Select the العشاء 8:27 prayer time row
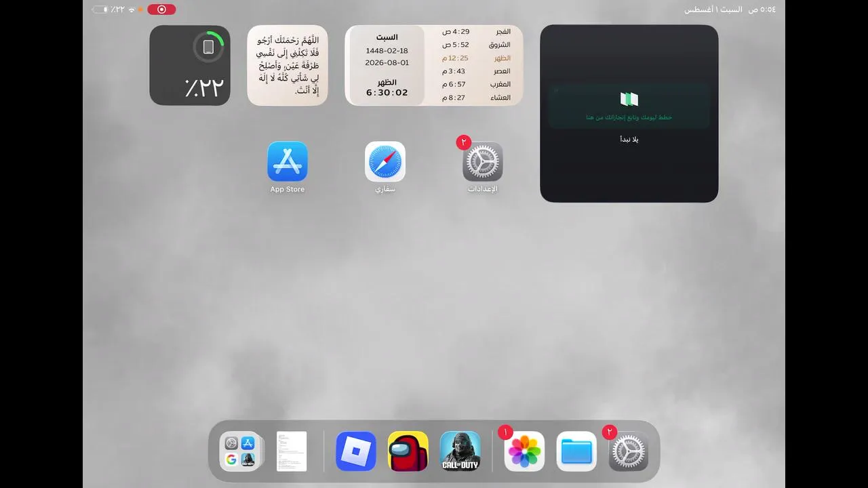The width and height of the screenshot is (868, 488). (x=476, y=98)
